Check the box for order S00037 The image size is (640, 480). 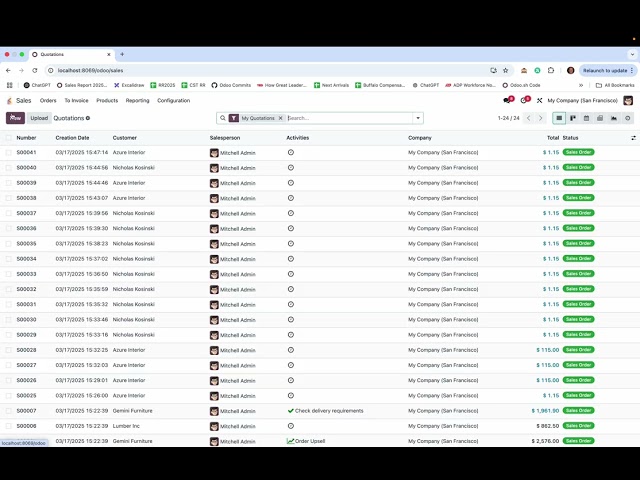[9, 213]
